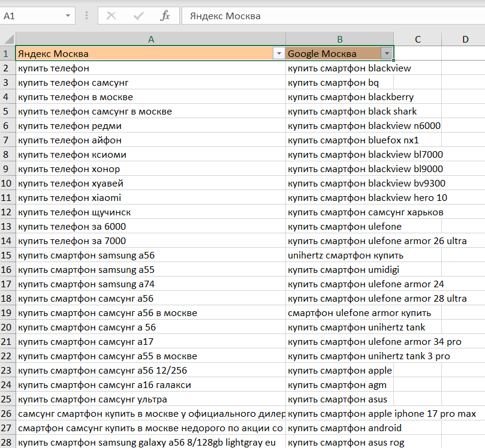Open filter dropdown for Google Москва column
This screenshot has width=485, height=448.
[387, 54]
